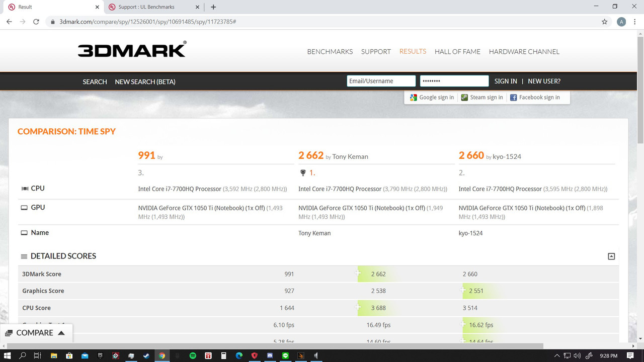The height and width of the screenshot is (362, 644).
Task: Open Microsoft Store from the taskbar
Action: (x=69, y=355)
